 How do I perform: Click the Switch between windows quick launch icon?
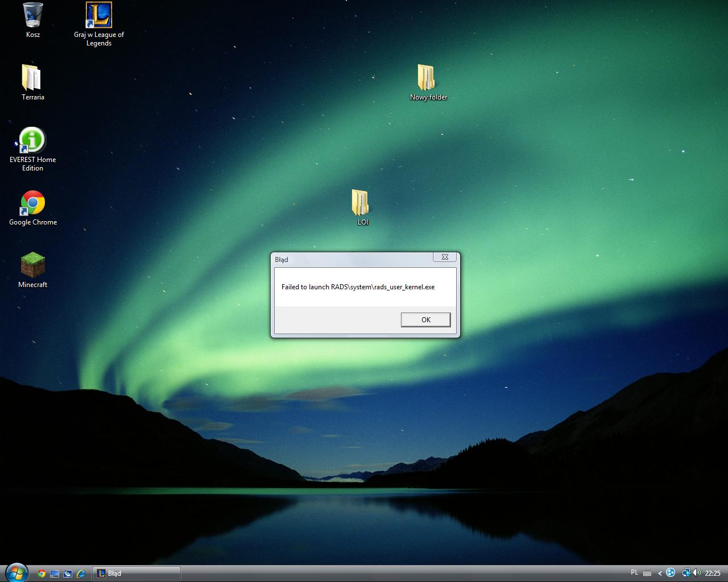pyautogui.click(x=68, y=573)
